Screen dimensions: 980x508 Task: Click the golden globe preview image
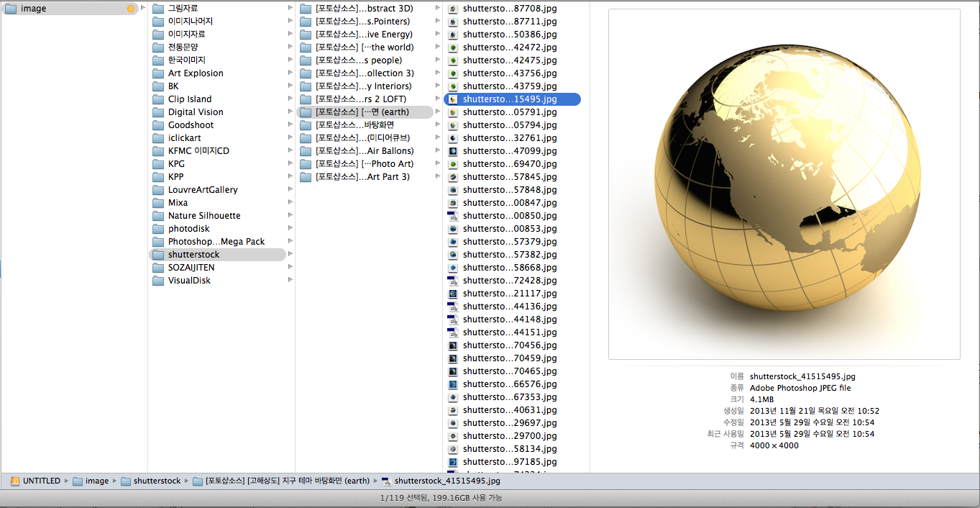point(784,183)
